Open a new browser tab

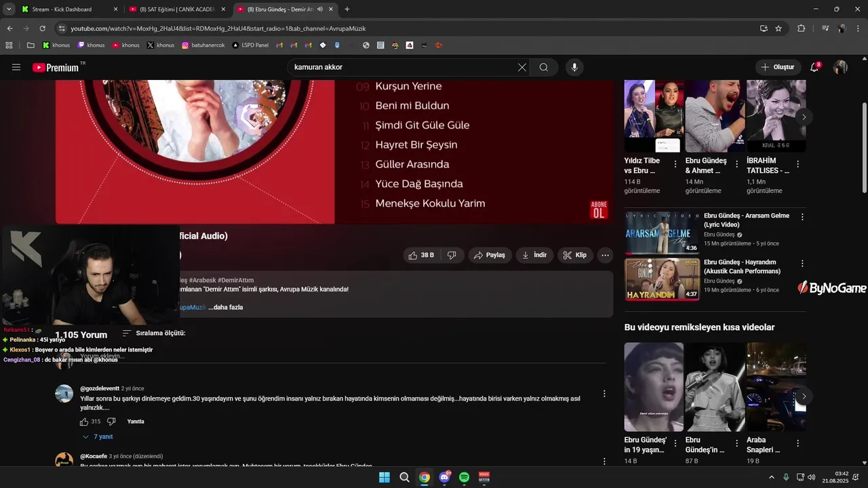[347, 9]
